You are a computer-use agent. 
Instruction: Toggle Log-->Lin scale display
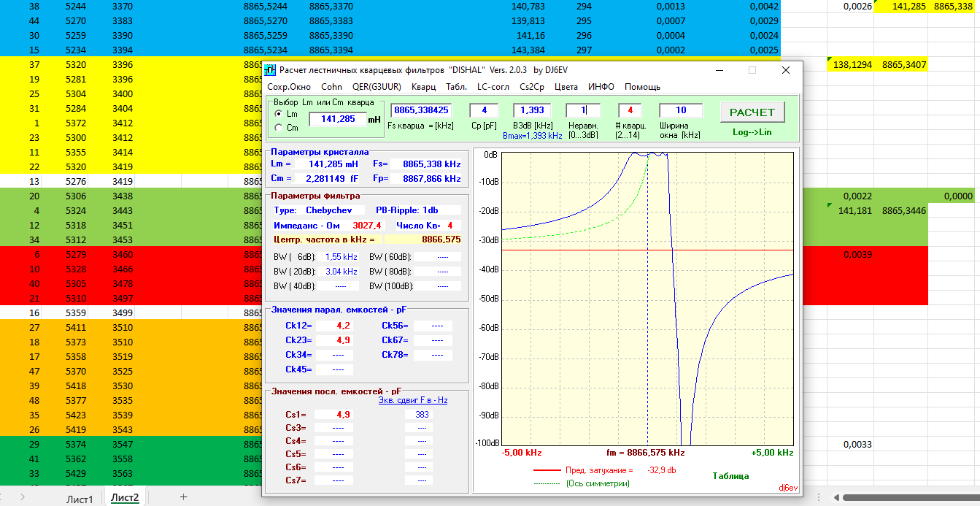pos(752,132)
